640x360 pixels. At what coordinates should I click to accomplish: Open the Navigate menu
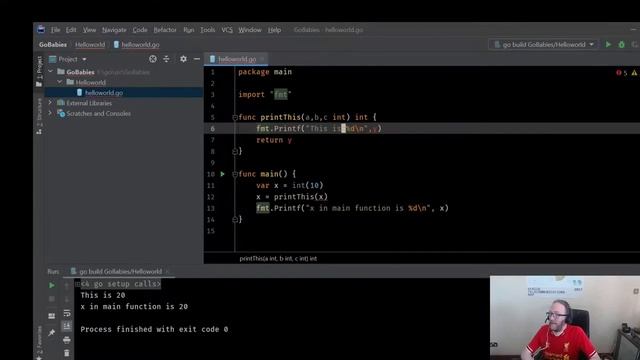click(114, 30)
